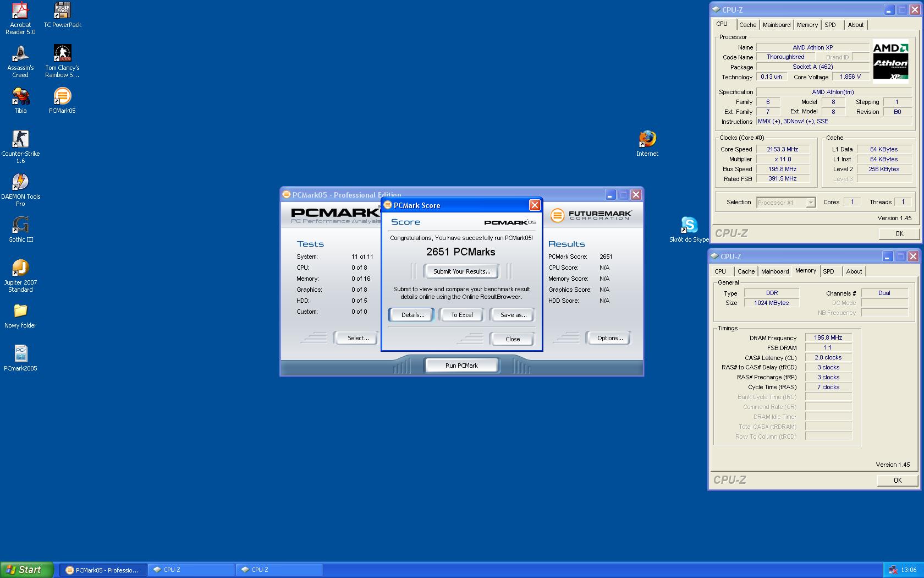The height and width of the screenshot is (578, 924).
Task: Click Code Name field Thoroughbred
Action: pos(785,57)
